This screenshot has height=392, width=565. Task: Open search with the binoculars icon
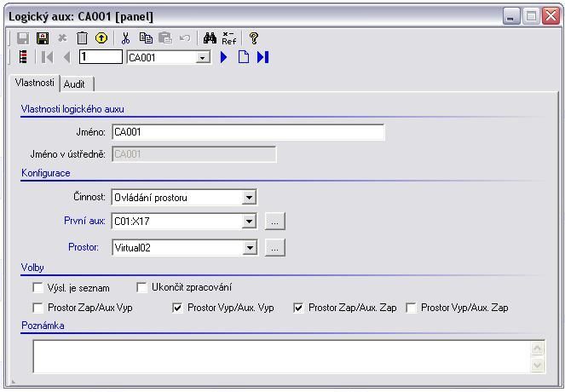pos(210,38)
